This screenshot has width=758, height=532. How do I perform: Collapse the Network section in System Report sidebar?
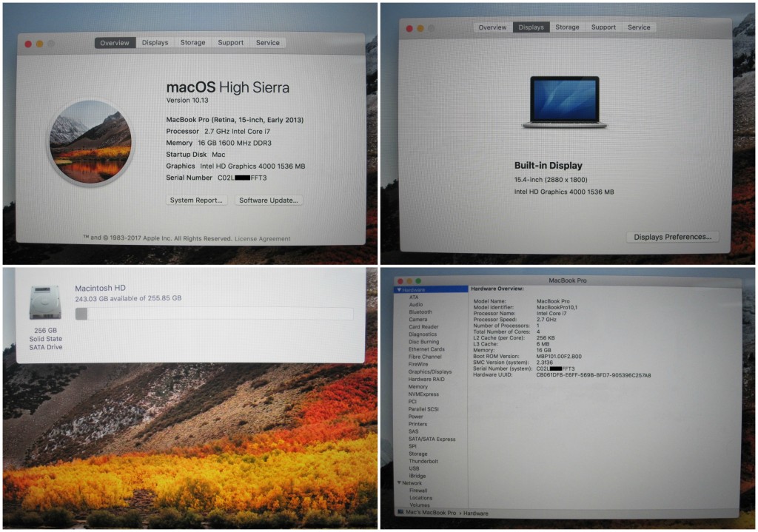click(x=399, y=482)
